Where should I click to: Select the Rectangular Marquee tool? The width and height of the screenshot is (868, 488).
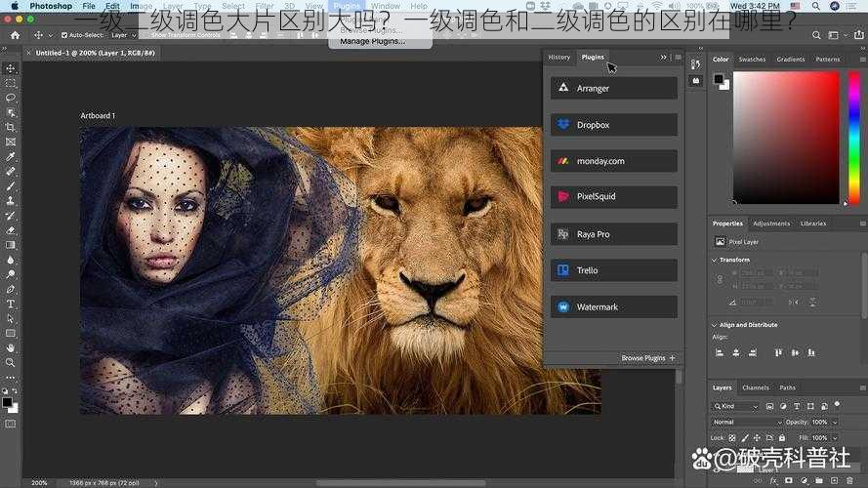pyautogui.click(x=11, y=84)
